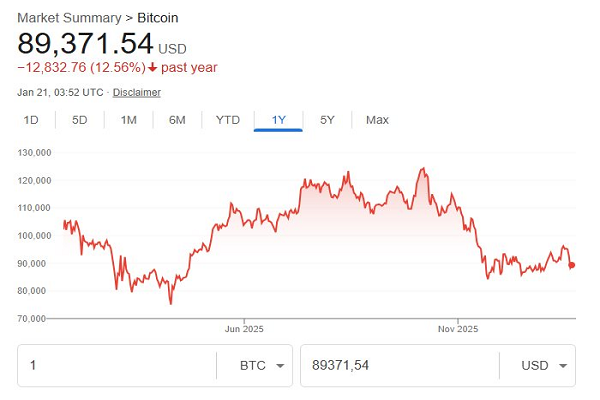600x400 pixels.
Task: Click the Nov 2025 axis label
Action: 461,328
